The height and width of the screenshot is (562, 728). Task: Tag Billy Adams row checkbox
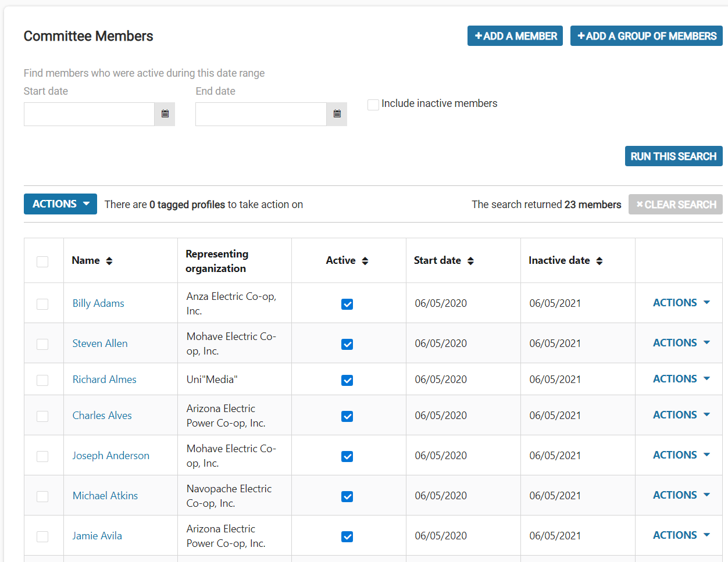click(42, 304)
